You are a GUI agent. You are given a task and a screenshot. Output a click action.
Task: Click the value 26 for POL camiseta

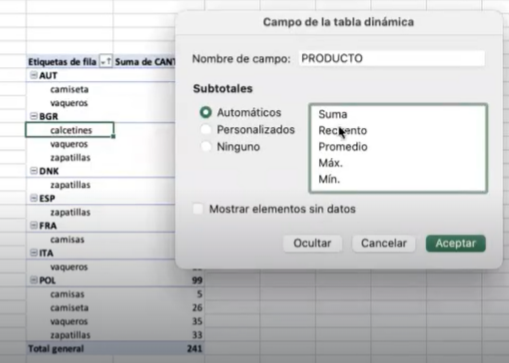[x=197, y=308]
